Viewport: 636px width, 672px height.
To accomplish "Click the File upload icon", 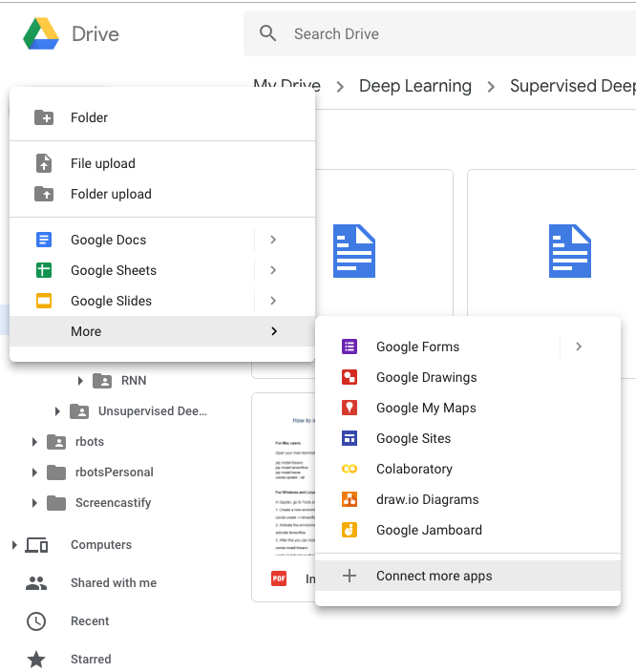I will pos(44,163).
